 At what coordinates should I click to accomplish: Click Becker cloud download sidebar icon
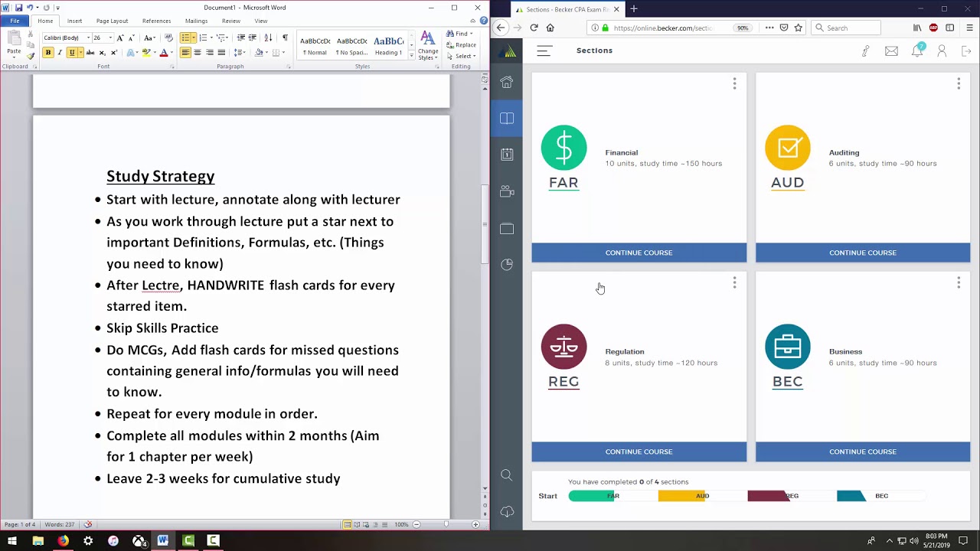click(x=507, y=511)
